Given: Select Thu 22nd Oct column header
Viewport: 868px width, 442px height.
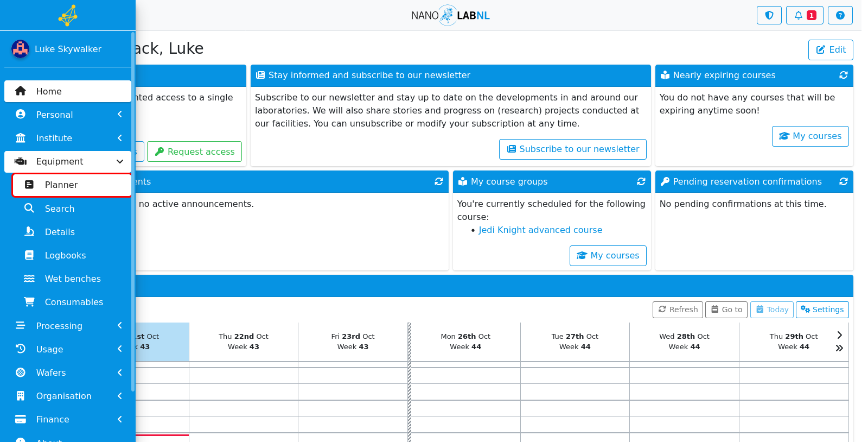Looking at the screenshot, I should (x=244, y=342).
